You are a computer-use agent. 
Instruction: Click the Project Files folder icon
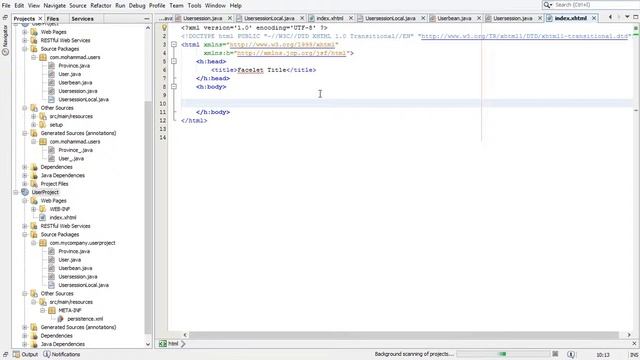tap(34, 184)
